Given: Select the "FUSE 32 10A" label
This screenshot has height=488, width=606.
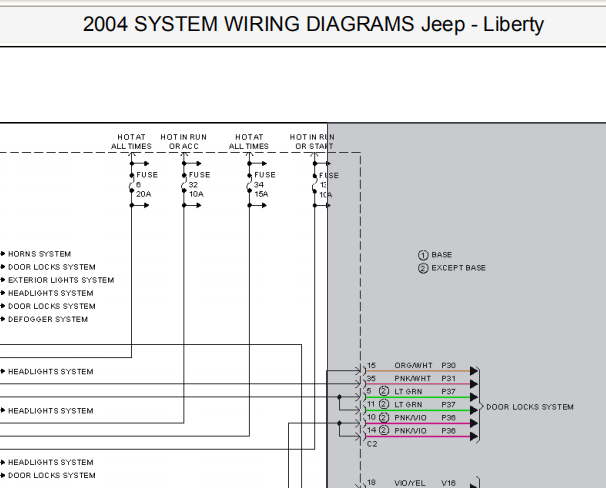Looking at the screenshot, I should point(199,184).
